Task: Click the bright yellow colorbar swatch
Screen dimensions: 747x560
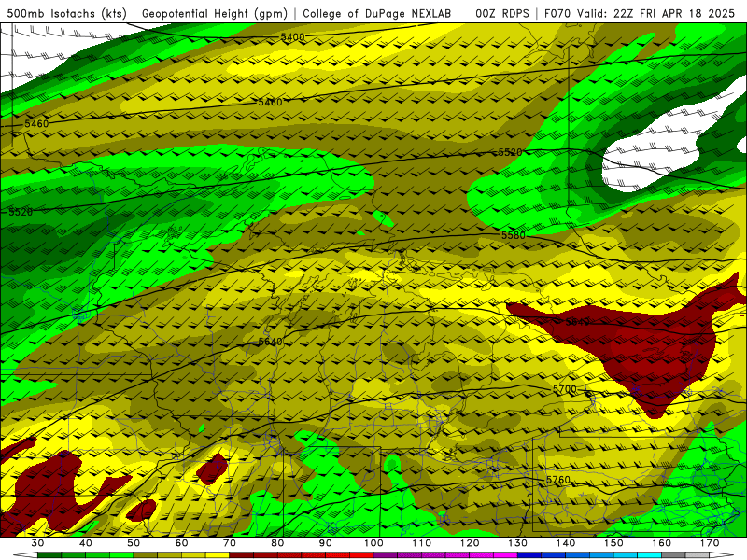Action: coord(218,555)
